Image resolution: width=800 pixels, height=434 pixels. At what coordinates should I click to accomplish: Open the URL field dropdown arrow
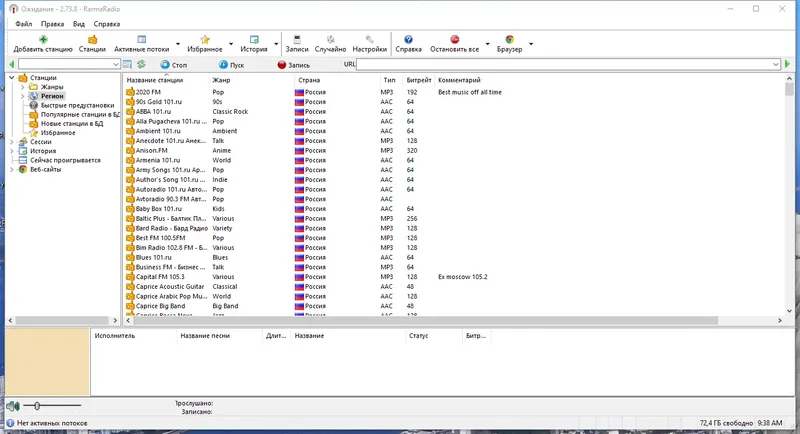[776, 64]
